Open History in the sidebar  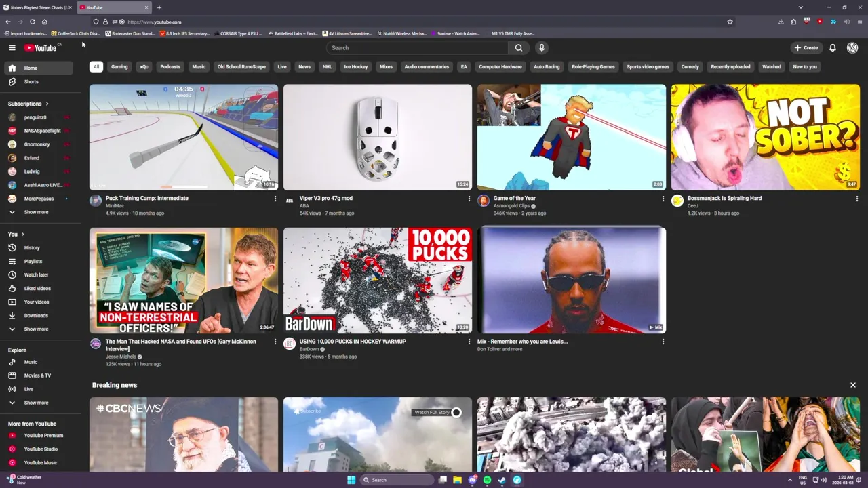[x=38, y=247]
